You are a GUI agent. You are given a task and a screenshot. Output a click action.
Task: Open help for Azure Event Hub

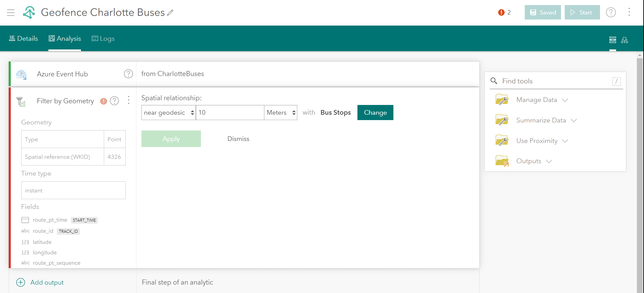pyautogui.click(x=128, y=74)
